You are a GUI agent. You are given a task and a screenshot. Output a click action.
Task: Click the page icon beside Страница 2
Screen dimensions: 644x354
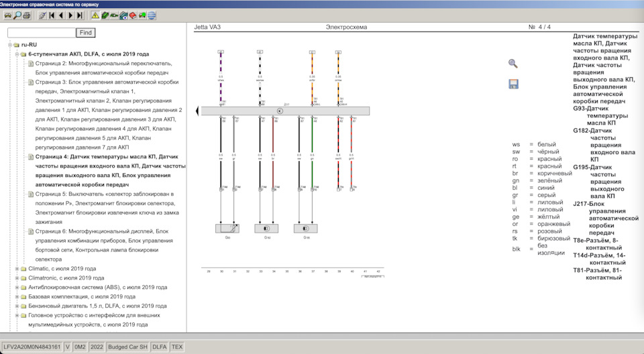(31, 64)
